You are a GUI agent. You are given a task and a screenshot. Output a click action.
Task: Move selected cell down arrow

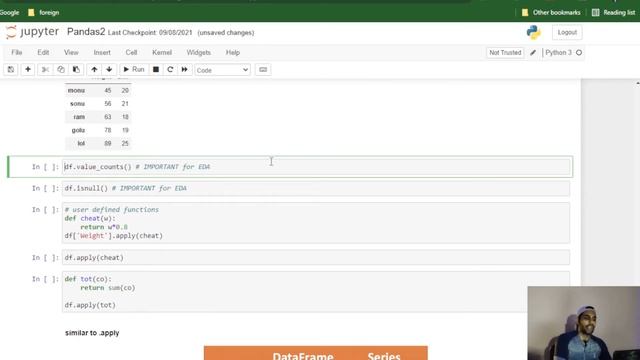pos(109,69)
